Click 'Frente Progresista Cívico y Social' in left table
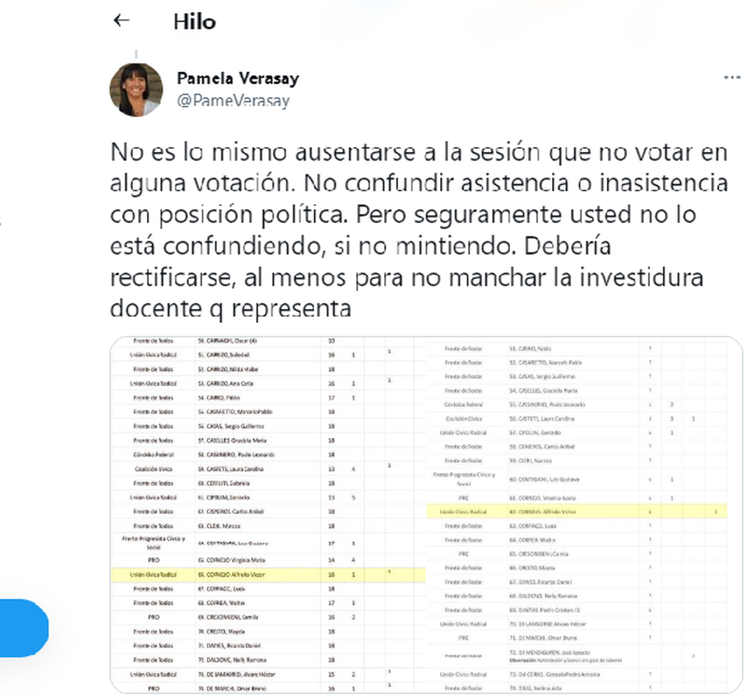Screen dimensions: 747x700 153,542
